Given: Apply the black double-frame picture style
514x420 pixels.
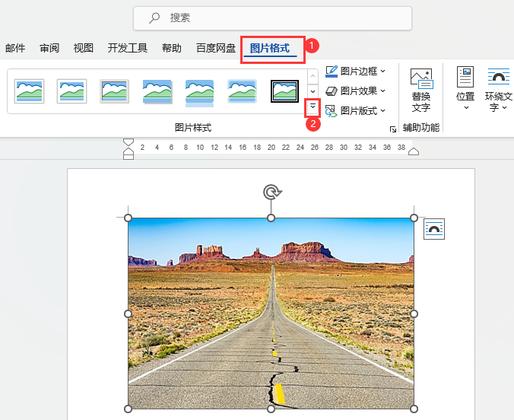Looking at the screenshot, I should pos(284,91).
